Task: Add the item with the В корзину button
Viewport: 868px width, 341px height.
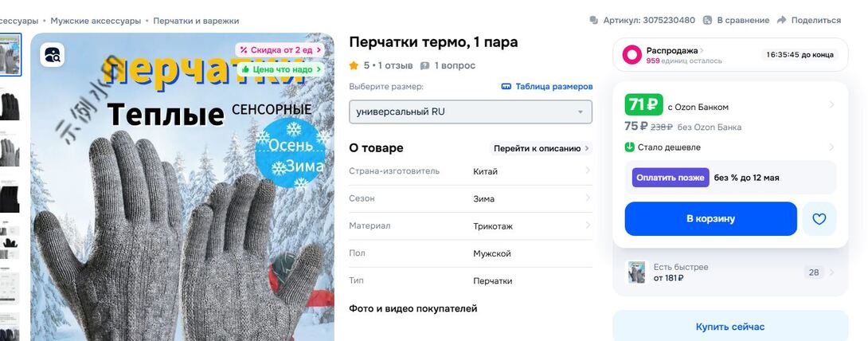Action: pyautogui.click(x=711, y=218)
